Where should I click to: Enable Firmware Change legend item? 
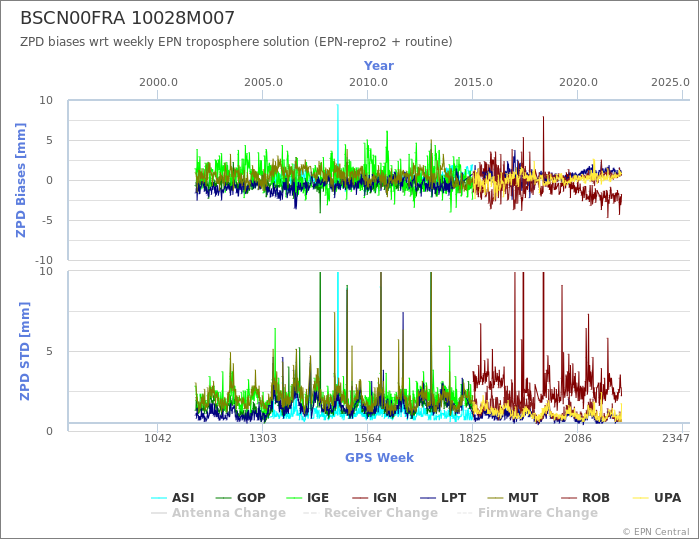click(527, 513)
